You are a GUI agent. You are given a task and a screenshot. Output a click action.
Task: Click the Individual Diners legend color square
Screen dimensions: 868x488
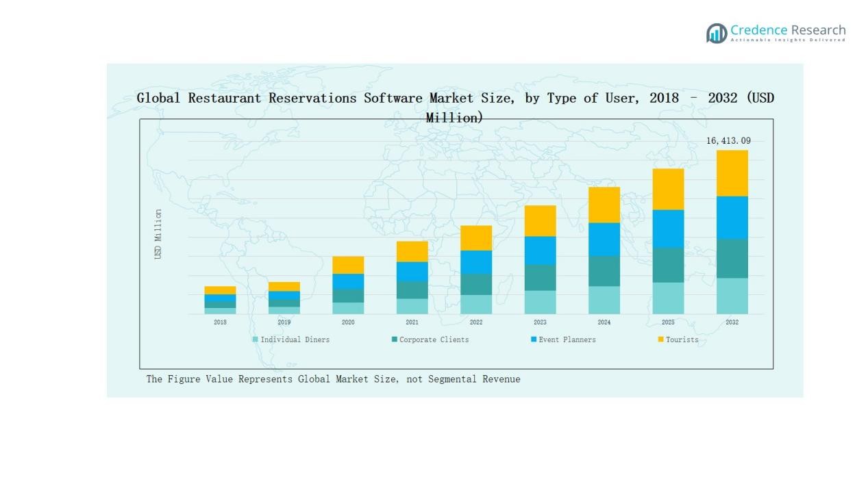256,339
